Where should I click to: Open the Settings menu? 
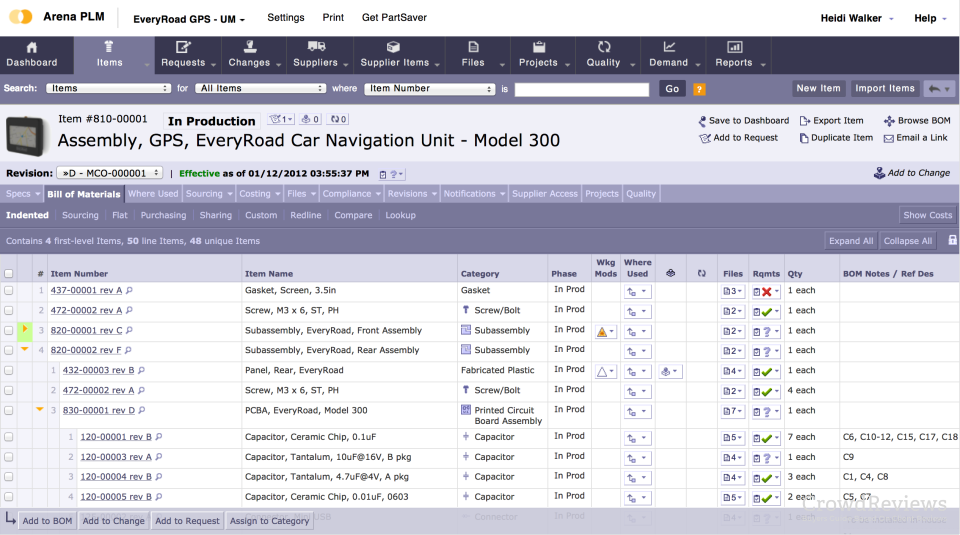[285, 17]
